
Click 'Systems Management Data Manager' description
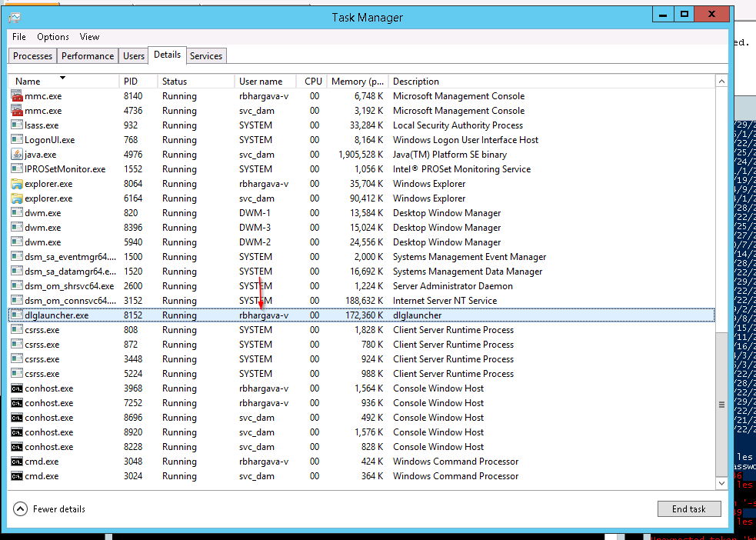(x=468, y=272)
